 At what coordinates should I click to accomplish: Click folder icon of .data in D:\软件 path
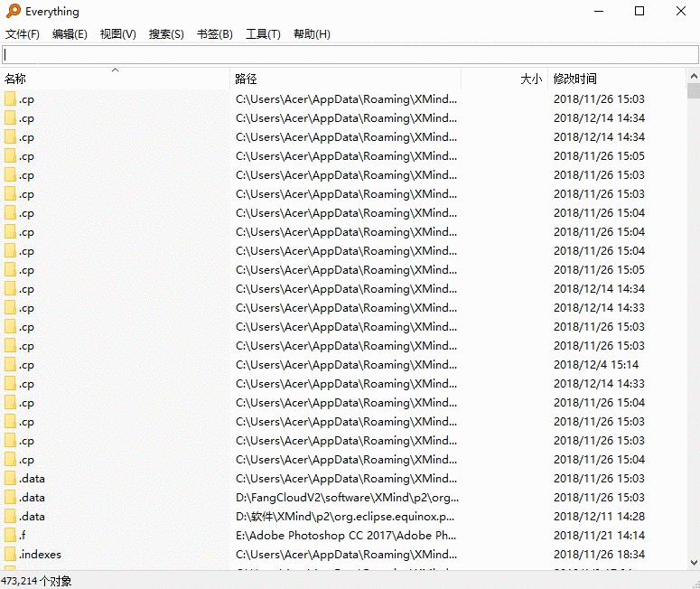11,517
